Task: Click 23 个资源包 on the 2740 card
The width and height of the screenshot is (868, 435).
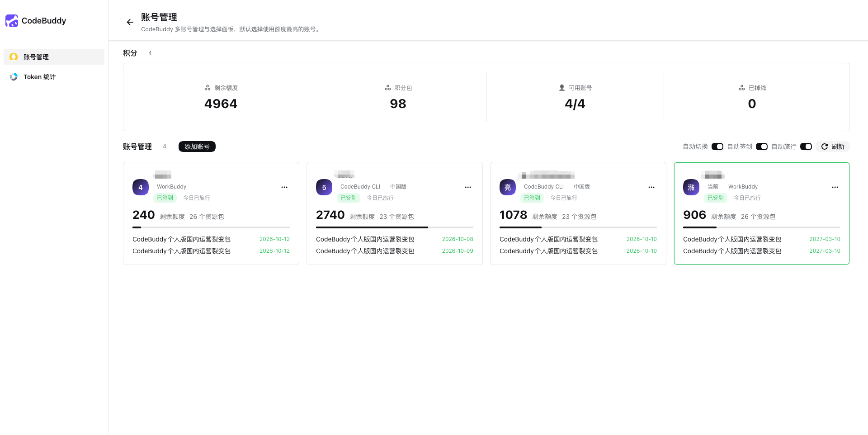Action: coord(396,217)
